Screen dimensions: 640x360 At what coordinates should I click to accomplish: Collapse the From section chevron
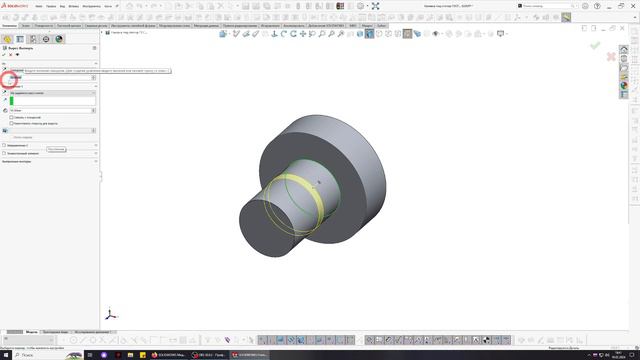96,64
